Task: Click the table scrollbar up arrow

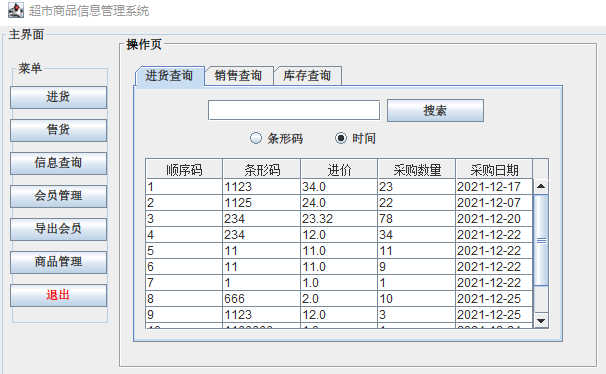Action: (541, 187)
